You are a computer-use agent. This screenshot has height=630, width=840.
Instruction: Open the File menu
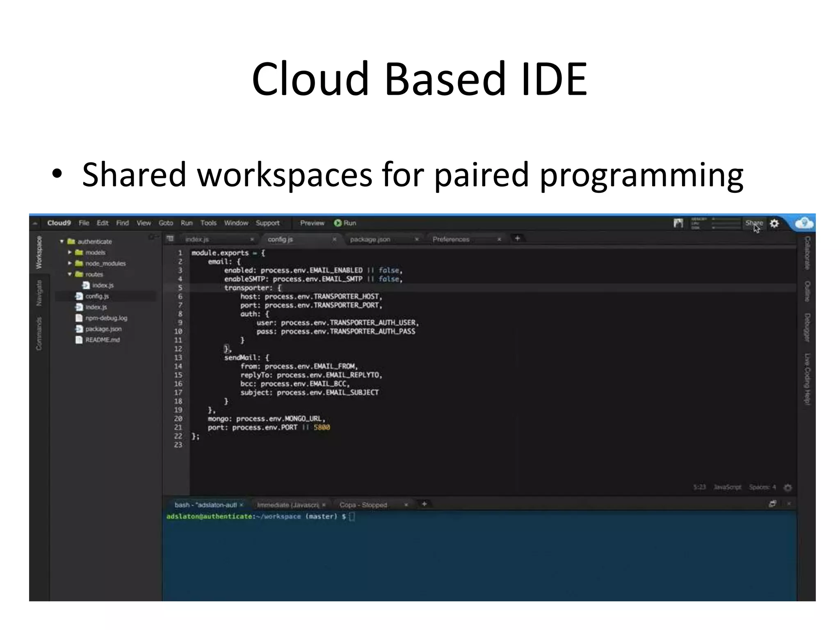pos(84,223)
